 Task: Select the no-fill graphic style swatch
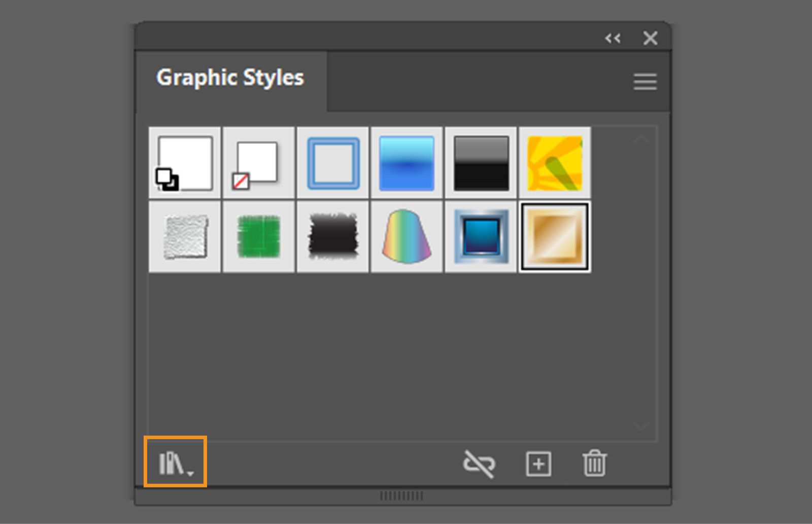pyautogui.click(x=258, y=162)
